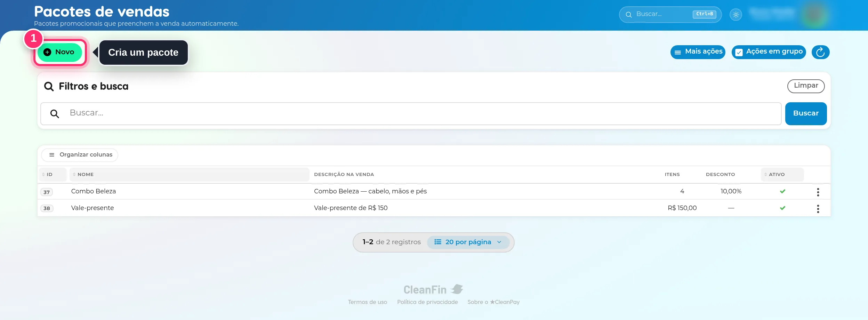This screenshot has width=868, height=320.
Task: Open row actions menu for Vale-presente
Action: pos(818,209)
